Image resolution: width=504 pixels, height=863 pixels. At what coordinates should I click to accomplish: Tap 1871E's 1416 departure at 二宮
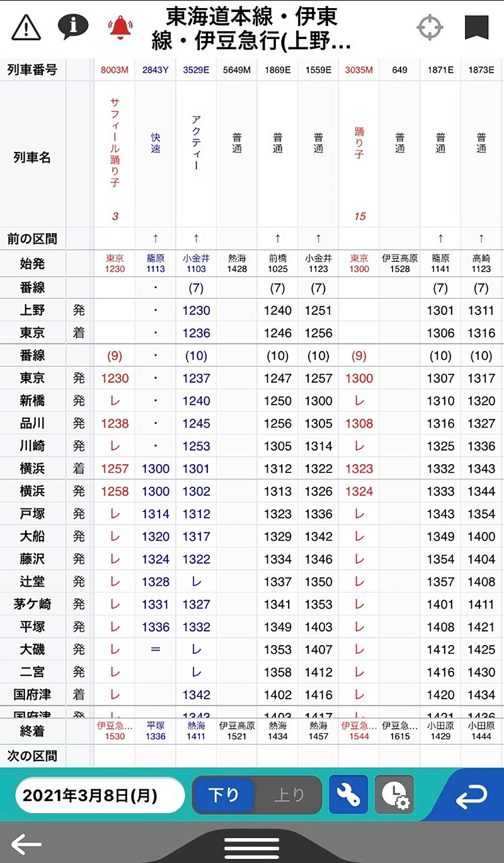(x=440, y=672)
